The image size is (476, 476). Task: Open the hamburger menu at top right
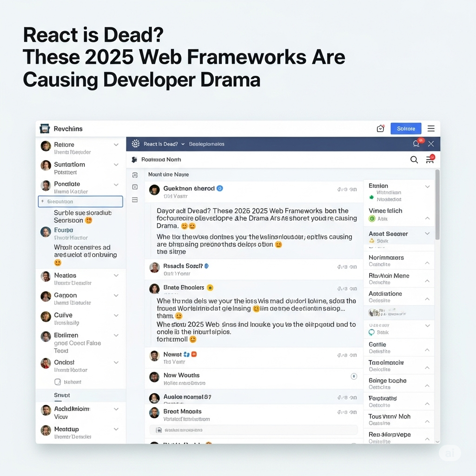[x=430, y=129]
